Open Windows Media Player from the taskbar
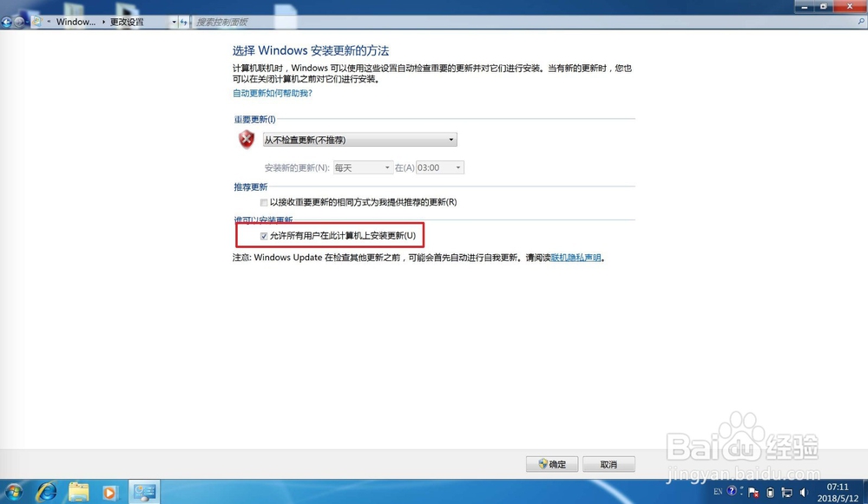 point(108,491)
